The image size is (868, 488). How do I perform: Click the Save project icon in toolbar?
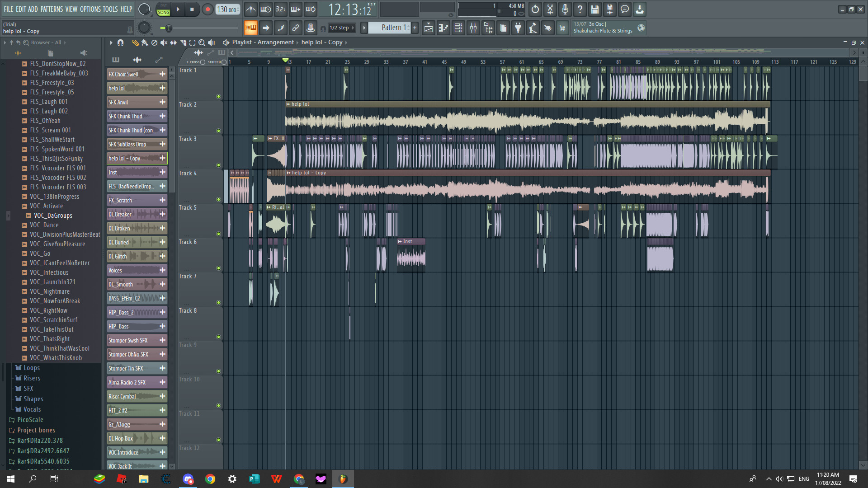595,9
